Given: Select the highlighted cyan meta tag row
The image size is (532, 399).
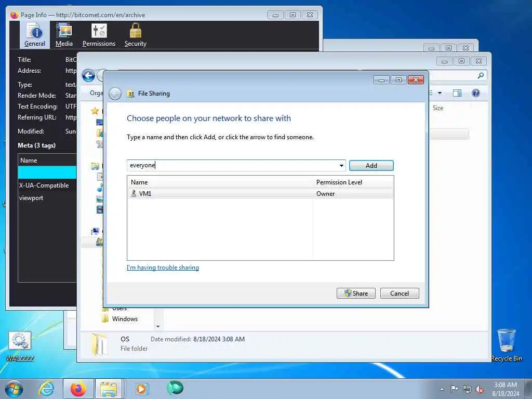Looking at the screenshot, I should coord(47,172).
